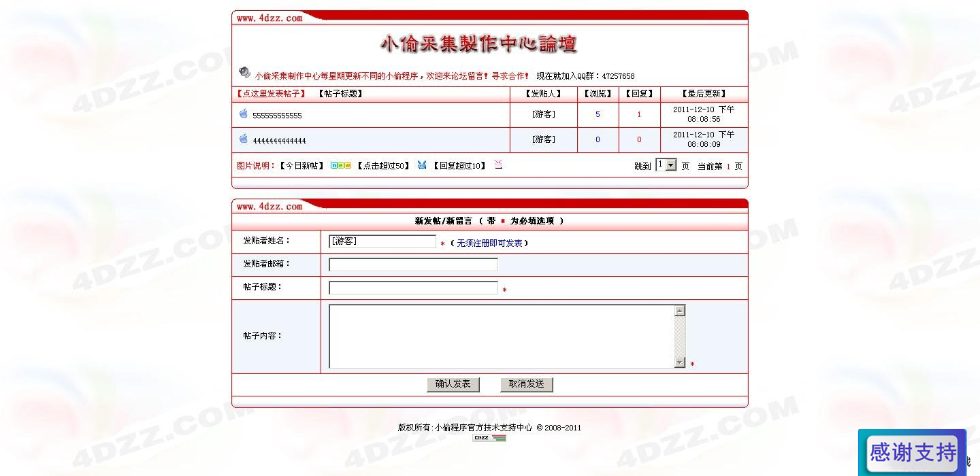
Task: Click the content box scroll-up arrow
Action: pos(679,311)
